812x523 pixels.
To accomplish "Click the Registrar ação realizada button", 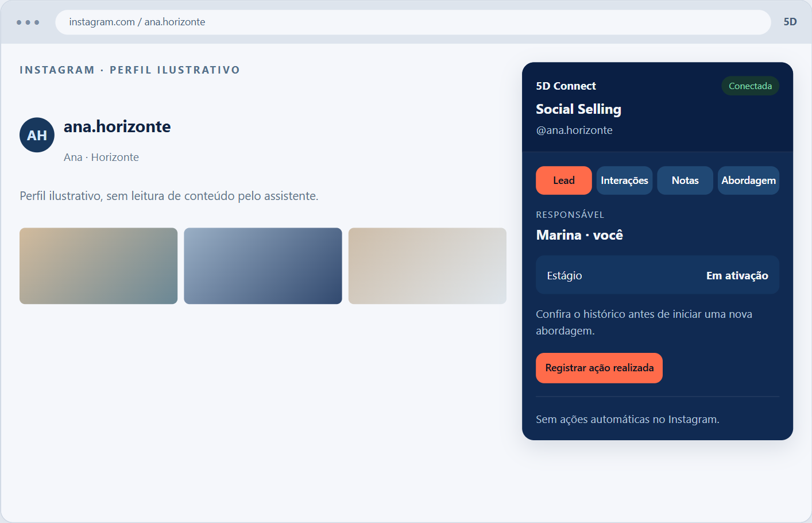I will (599, 368).
